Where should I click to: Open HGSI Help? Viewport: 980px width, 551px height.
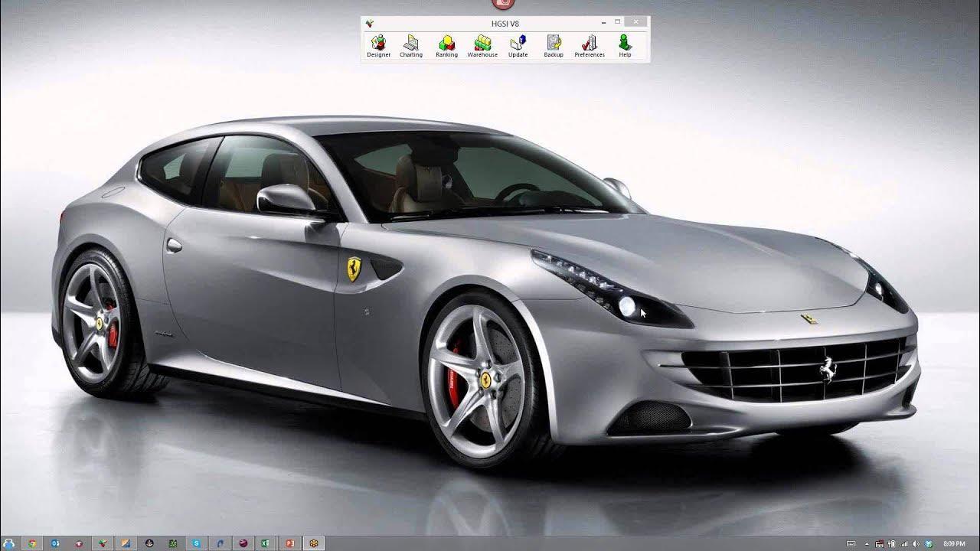(626, 46)
